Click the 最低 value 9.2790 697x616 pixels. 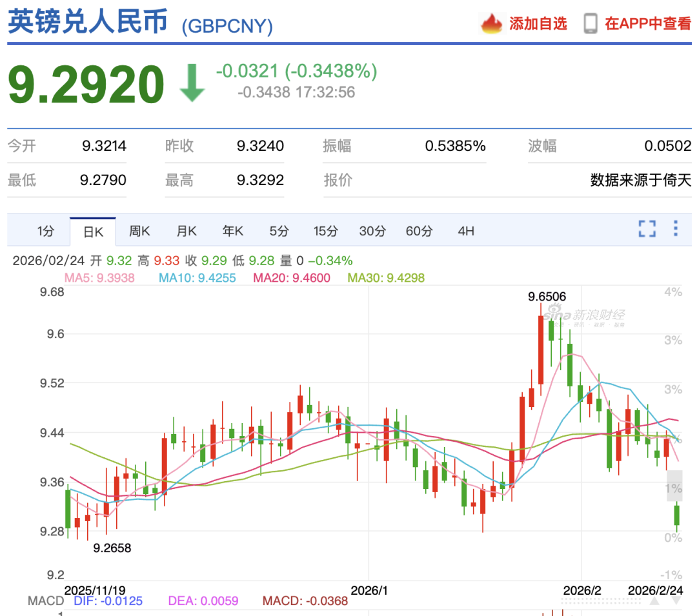[x=103, y=180]
